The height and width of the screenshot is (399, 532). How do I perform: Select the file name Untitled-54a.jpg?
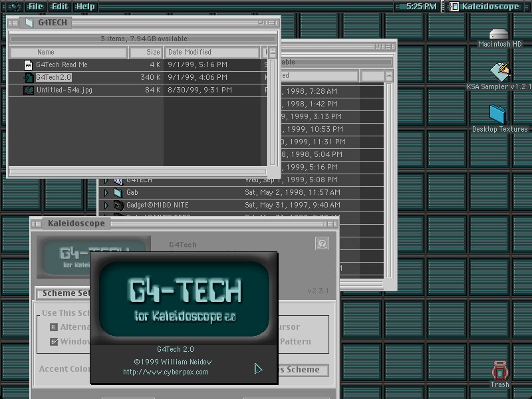pyautogui.click(x=65, y=90)
